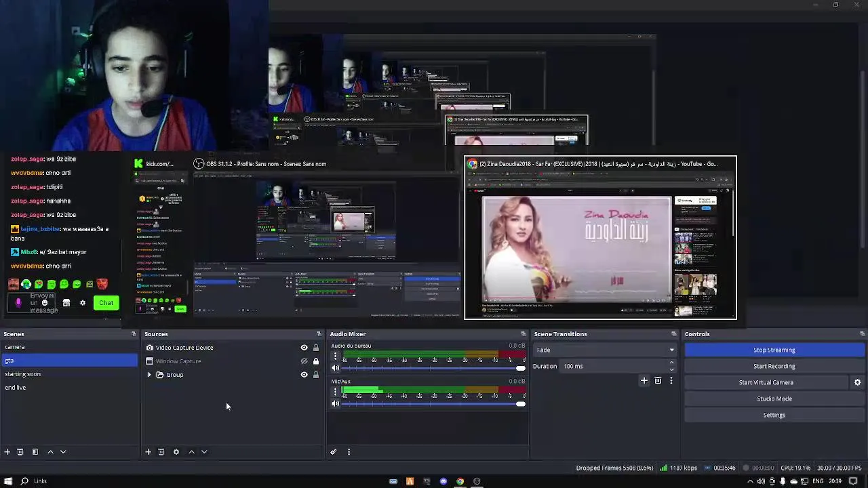Viewport: 868px width, 488px height.
Task: Increase the transition duration with up arrow
Action: point(672,363)
